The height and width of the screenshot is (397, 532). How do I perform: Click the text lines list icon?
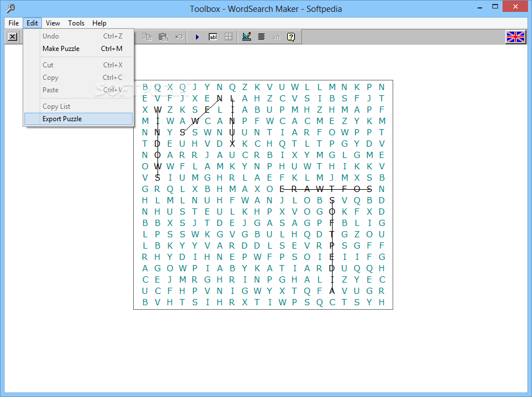point(261,37)
